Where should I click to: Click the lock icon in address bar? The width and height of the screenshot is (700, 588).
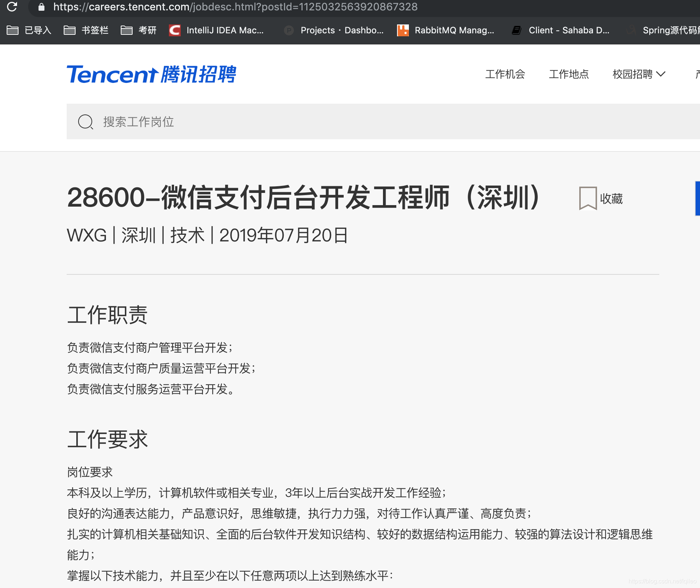point(41,7)
